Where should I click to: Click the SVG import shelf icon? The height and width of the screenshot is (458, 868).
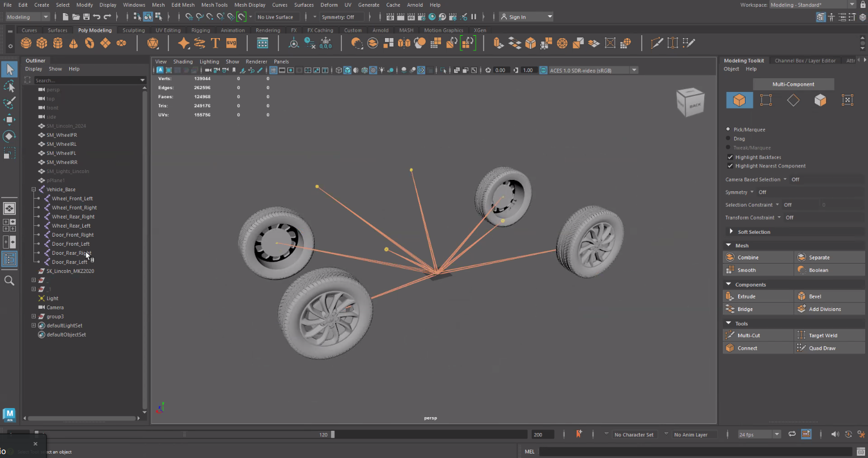click(x=231, y=43)
